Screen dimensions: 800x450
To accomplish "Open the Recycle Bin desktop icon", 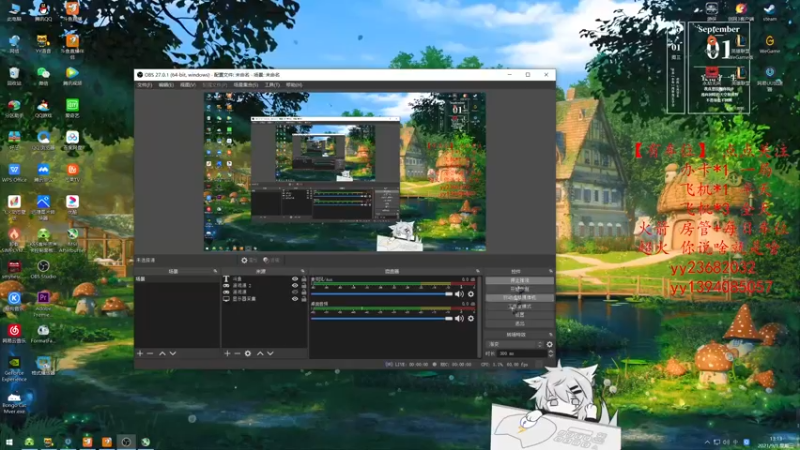I will (14, 77).
